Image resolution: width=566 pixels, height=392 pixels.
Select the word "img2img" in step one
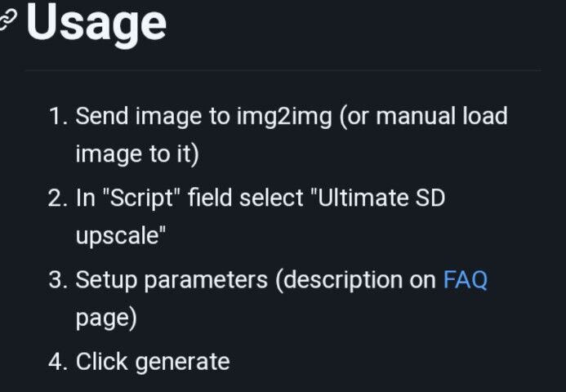(283, 116)
